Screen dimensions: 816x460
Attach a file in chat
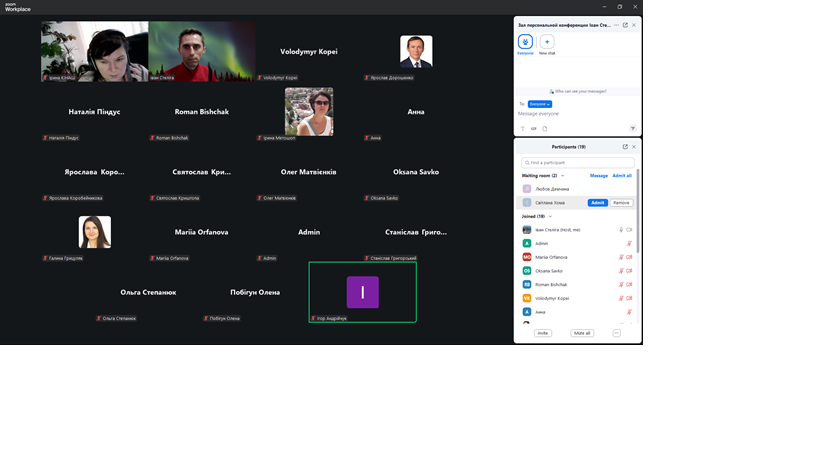click(545, 129)
